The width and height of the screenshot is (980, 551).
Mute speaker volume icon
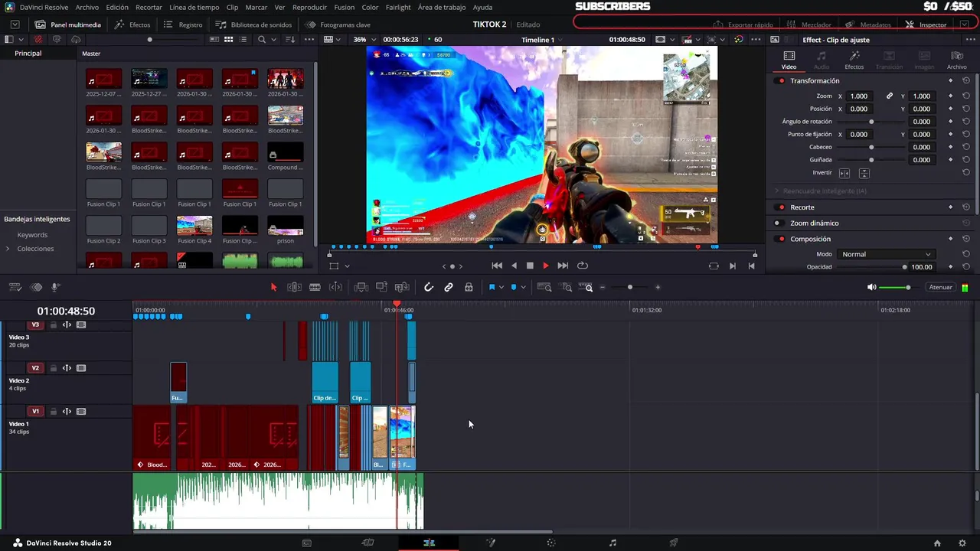pyautogui.click(x=871, y=287)
